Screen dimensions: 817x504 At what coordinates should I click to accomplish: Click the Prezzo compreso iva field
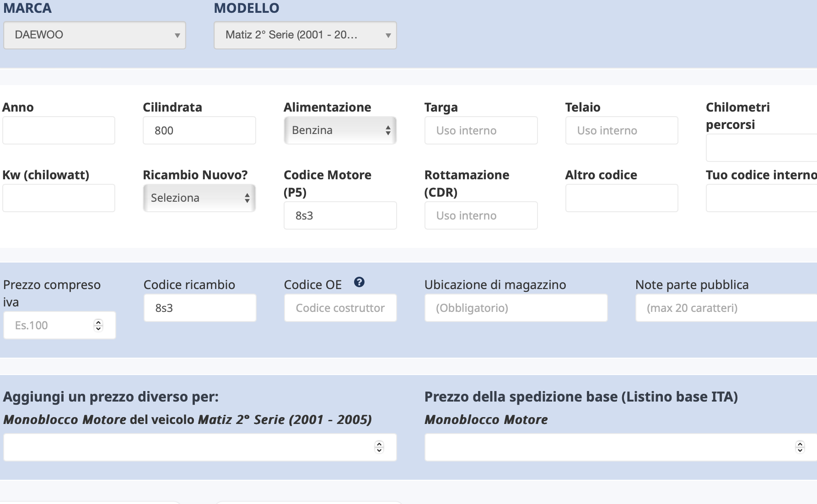point(59,325)
